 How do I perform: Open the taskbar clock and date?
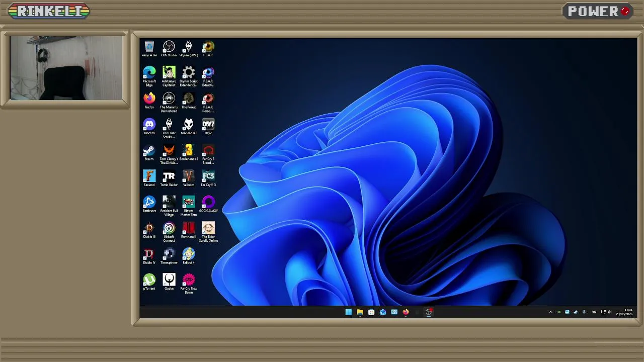[x=624, y=312]
